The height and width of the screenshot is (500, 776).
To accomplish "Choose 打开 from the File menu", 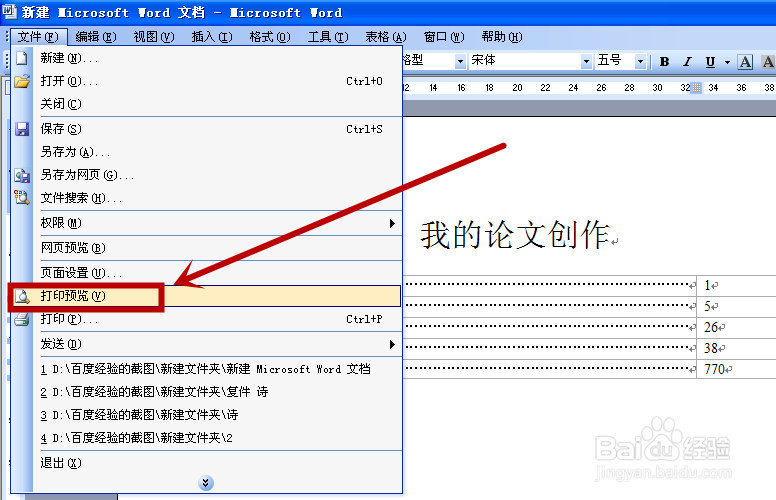I will pos(206,81).
